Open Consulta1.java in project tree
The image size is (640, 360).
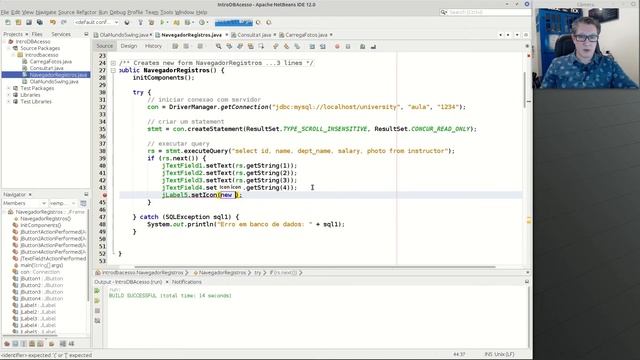click(46, 68)
